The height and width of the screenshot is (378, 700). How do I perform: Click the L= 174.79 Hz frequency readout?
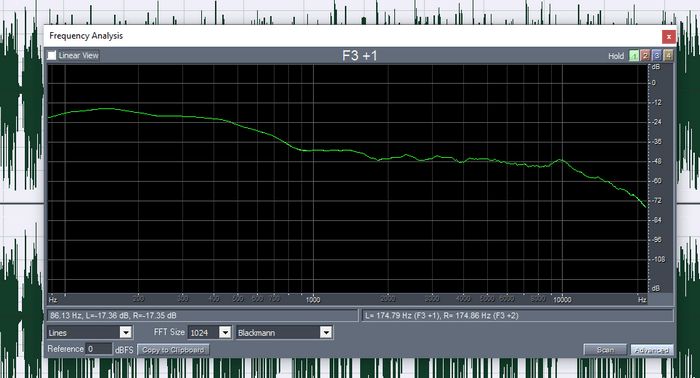coord(517,316)
